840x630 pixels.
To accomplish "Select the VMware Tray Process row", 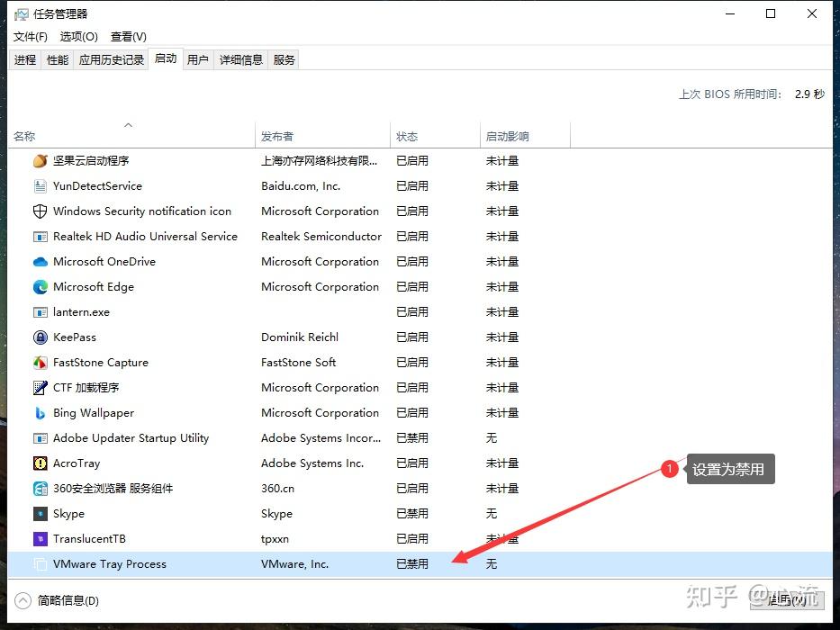I will pyautogui.click(x=180, y=563).
